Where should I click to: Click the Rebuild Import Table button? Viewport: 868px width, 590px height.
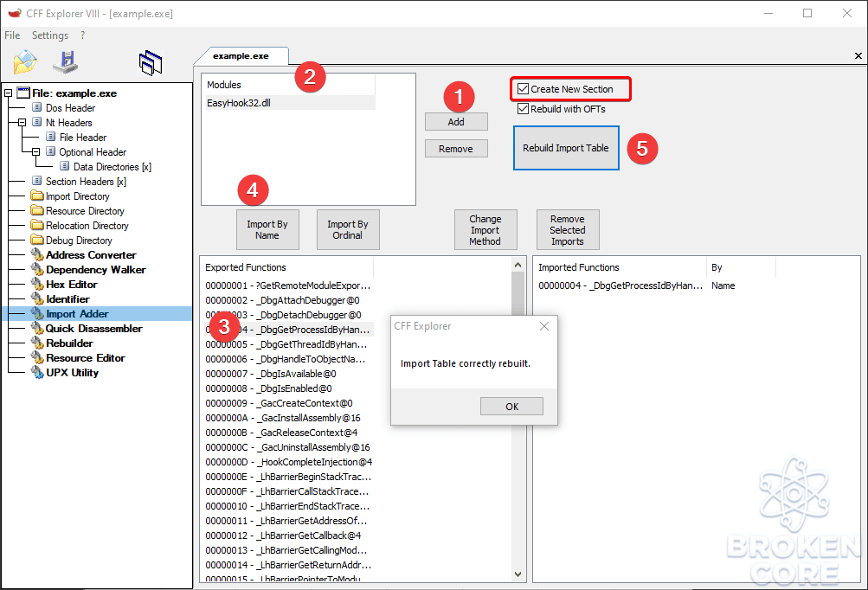(x=566, y=148)
